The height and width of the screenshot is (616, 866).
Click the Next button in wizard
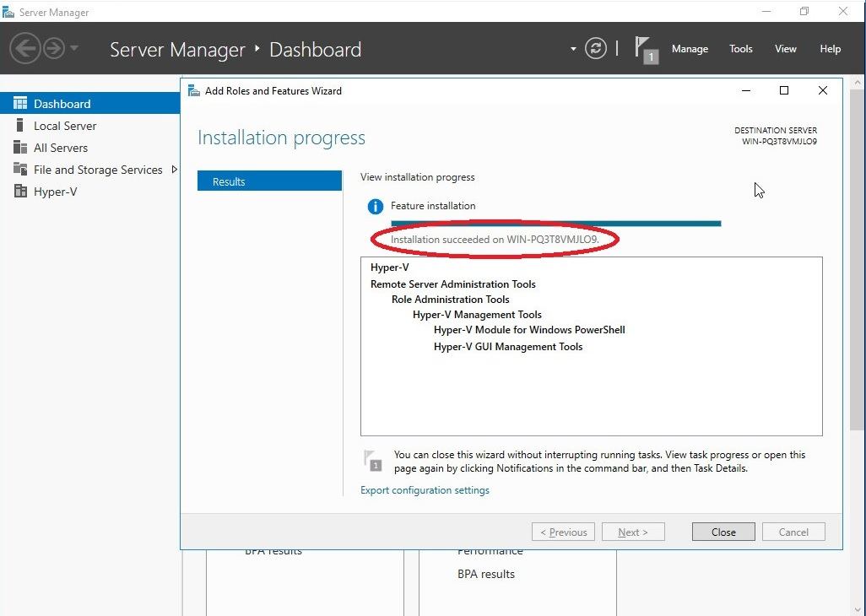click(x=633, y=532)
